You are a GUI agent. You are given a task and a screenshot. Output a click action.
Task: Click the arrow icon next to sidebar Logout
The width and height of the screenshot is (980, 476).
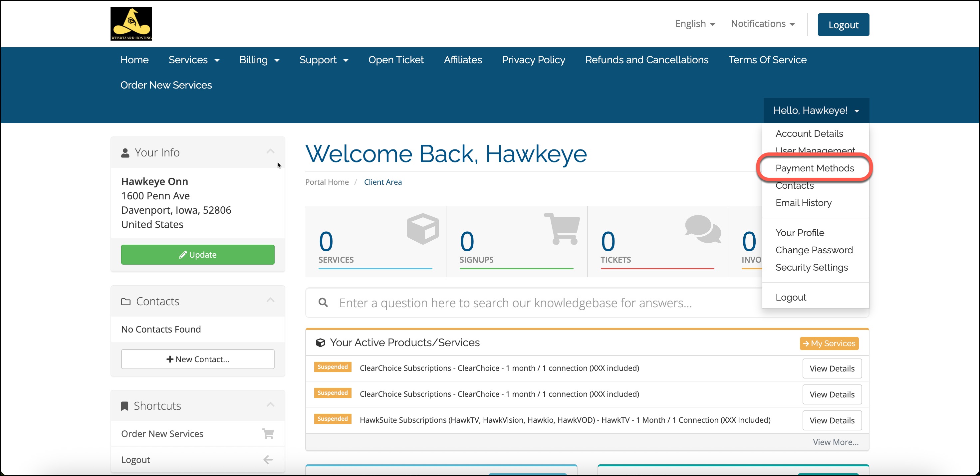[x=268, y=460]
